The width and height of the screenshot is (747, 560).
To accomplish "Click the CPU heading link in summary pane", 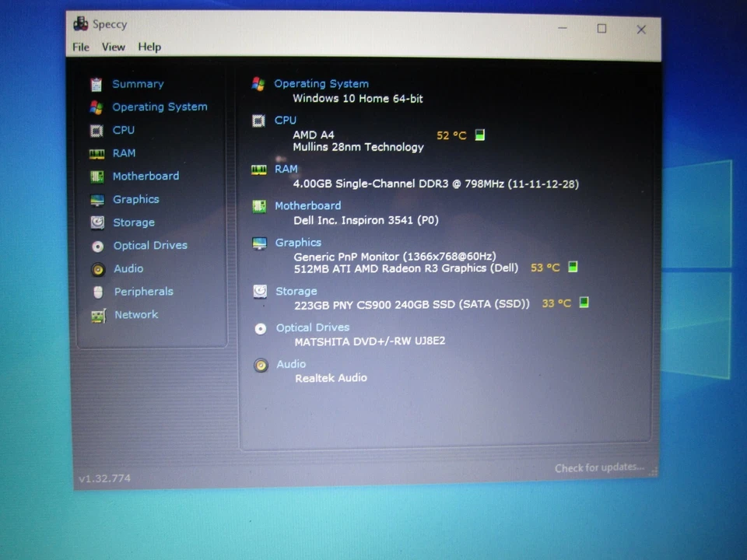I will tap(286, 121).
